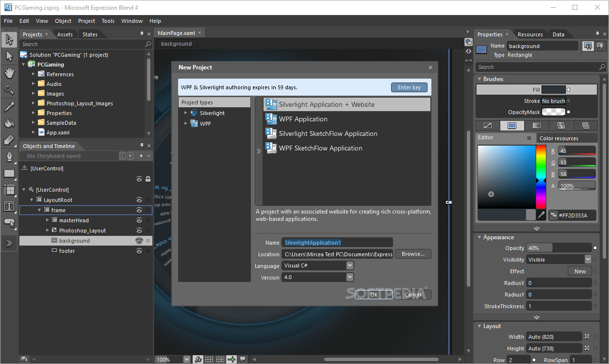This screenshot has height=364, width=609.
Task: Open the Assets chevron in toolbox
Action: (x=9, y=244)
